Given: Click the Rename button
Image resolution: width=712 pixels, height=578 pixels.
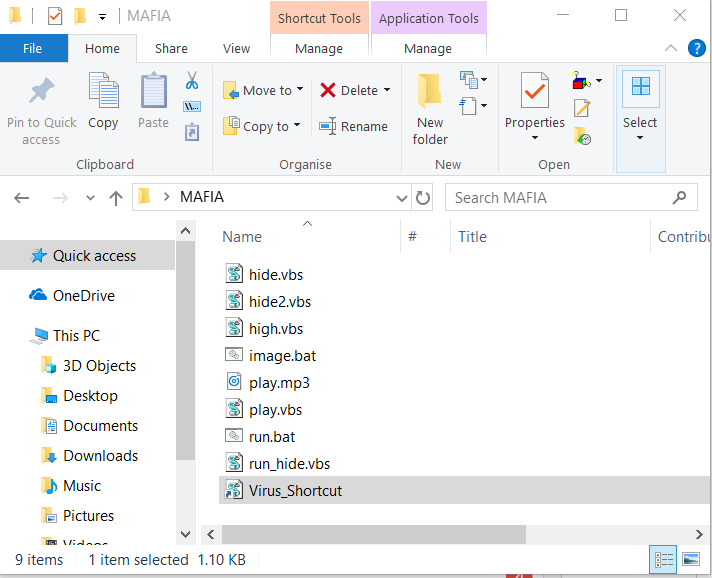Looking at the screenshot, I should pos(353,126).
